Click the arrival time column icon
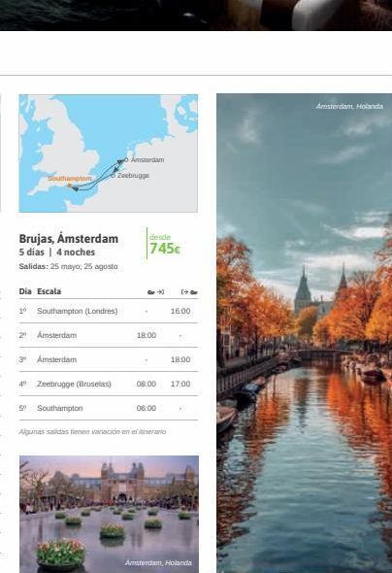 [x=155, y=292]
